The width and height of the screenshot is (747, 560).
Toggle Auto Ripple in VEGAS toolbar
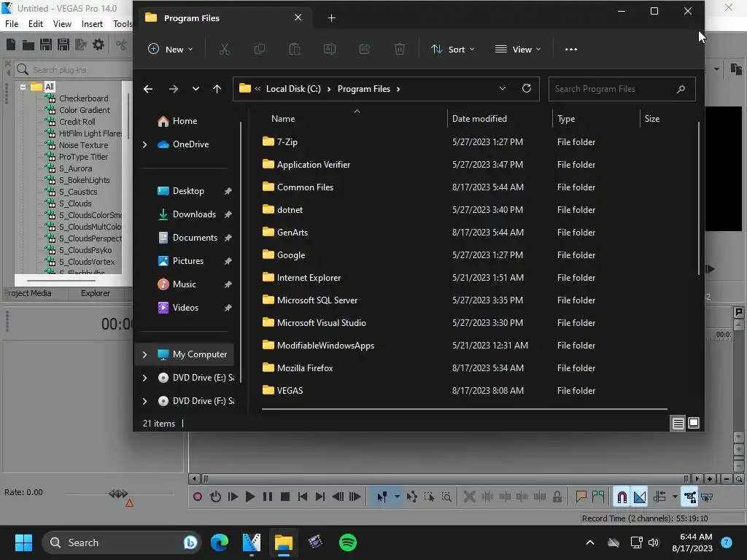pos(659,497)
